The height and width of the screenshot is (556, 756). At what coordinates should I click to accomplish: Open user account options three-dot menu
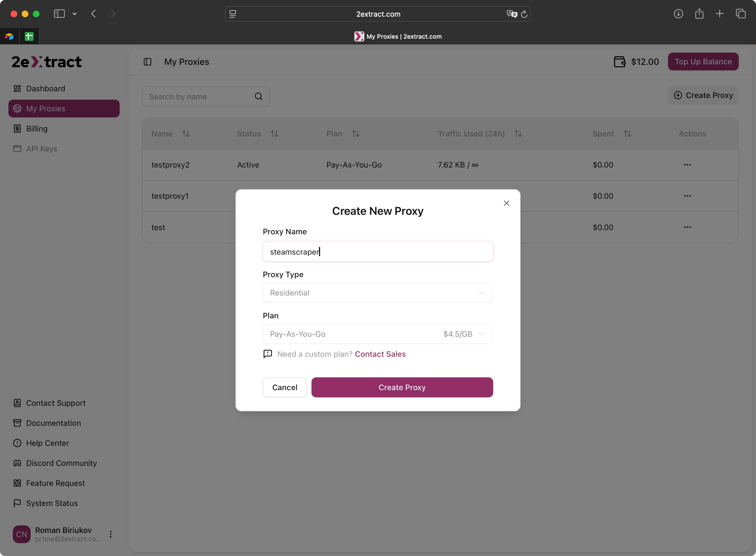(111, 534)
